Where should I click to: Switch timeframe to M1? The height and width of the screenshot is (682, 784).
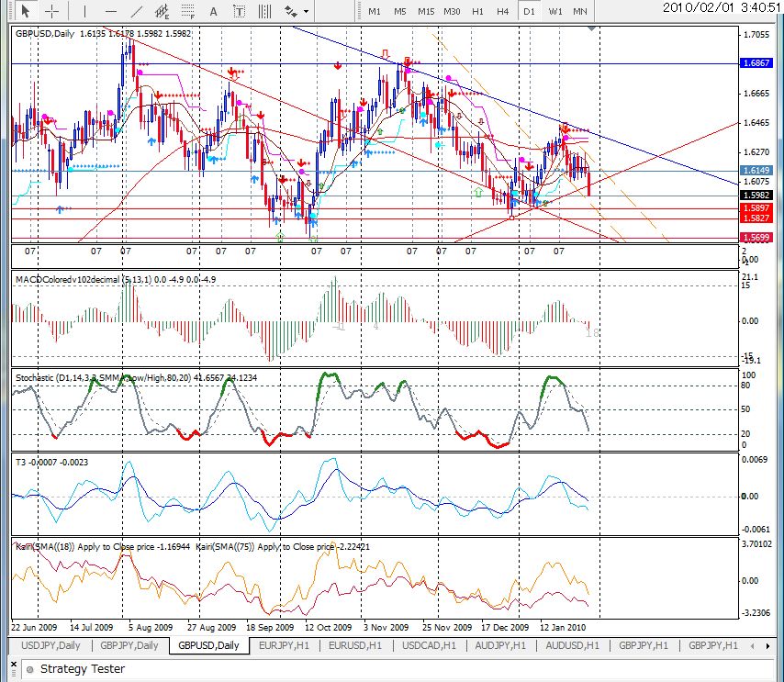(x=375, y=11)
